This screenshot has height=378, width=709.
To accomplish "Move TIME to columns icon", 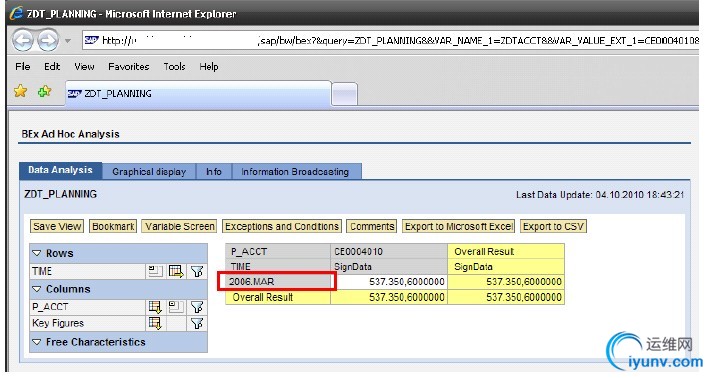I will coord(176,271).
